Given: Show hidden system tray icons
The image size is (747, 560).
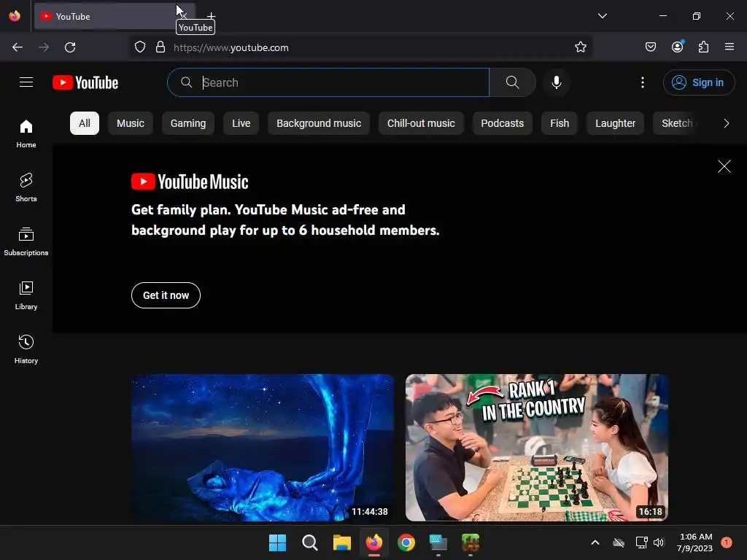Looking at the screenshot, I should coord(595,542).
